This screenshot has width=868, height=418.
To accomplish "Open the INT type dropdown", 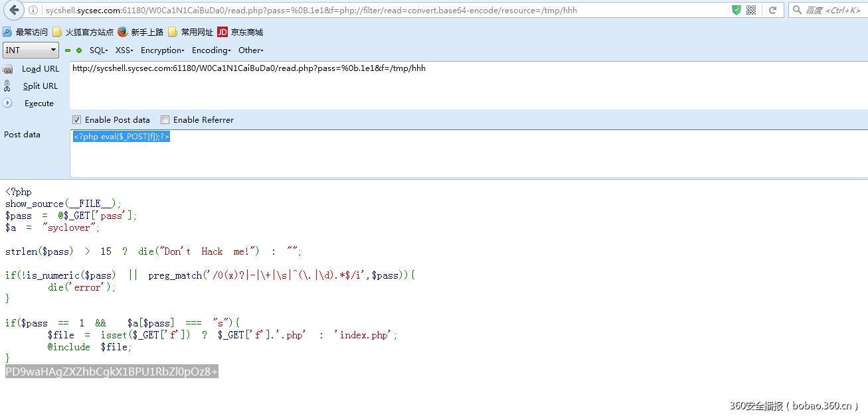I will (31, 50).
